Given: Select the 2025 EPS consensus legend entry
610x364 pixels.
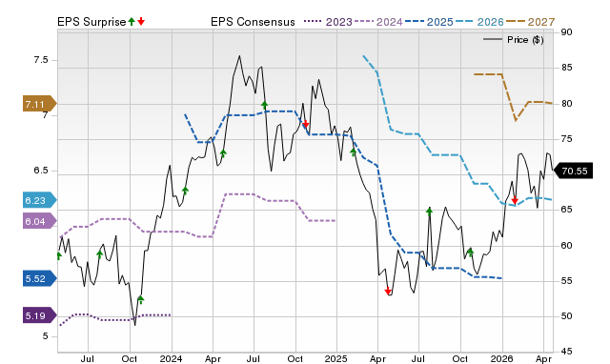Looking at the screenshot, I should pos(429,22).
